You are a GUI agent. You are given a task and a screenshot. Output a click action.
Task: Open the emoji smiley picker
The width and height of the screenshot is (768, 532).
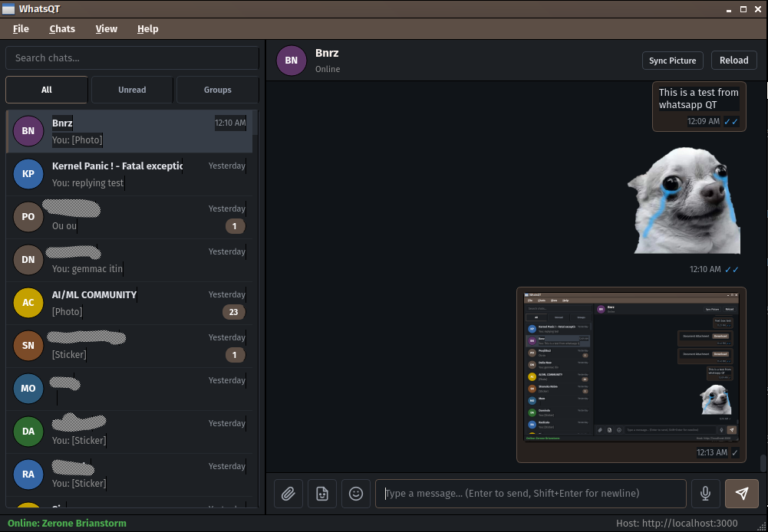click(356, 494)
